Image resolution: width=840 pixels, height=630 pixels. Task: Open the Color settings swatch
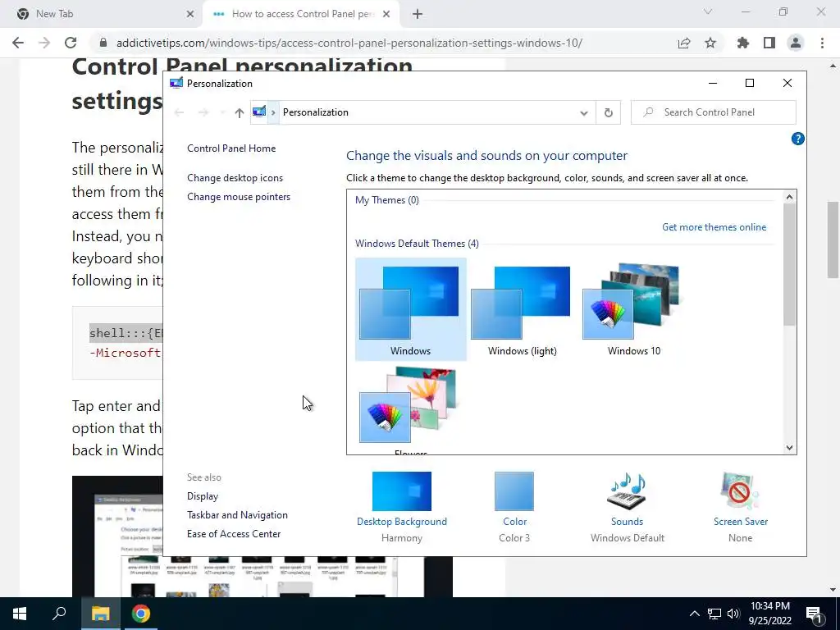coord(514,491)
